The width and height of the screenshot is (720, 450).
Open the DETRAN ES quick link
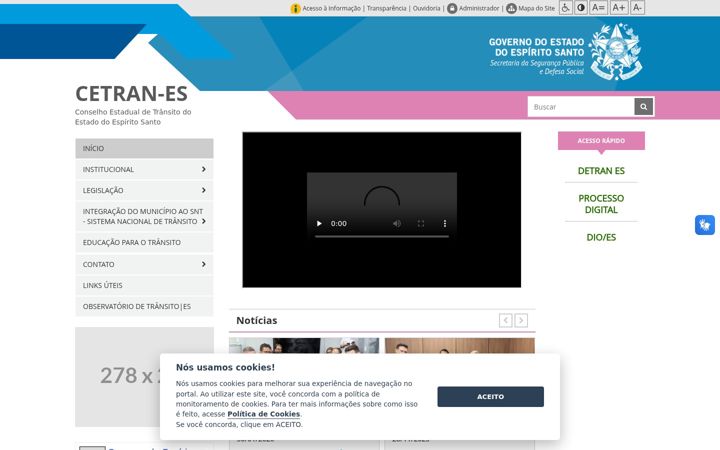[x=601, y=171]
